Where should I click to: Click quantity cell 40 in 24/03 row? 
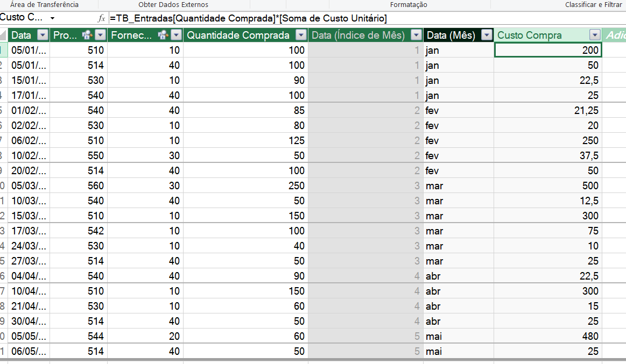point(245,246)
